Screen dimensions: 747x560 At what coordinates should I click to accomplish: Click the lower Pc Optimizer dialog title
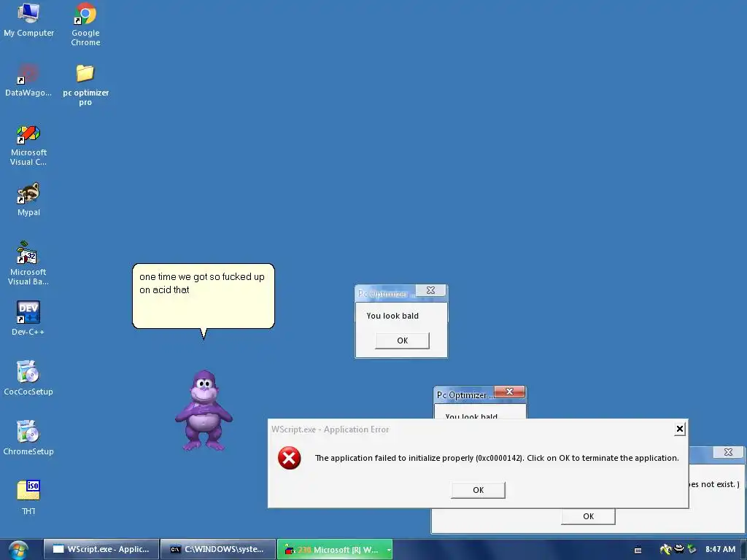pyautogui.click(x=464, y=395)
